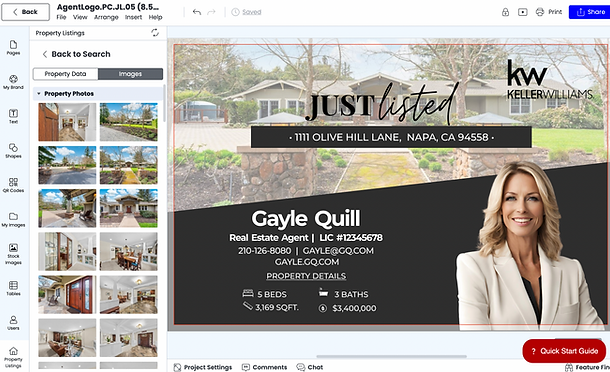Open the File menu
Image resolution: width=610 pixels, height=372 pixels.
point(61,17)
